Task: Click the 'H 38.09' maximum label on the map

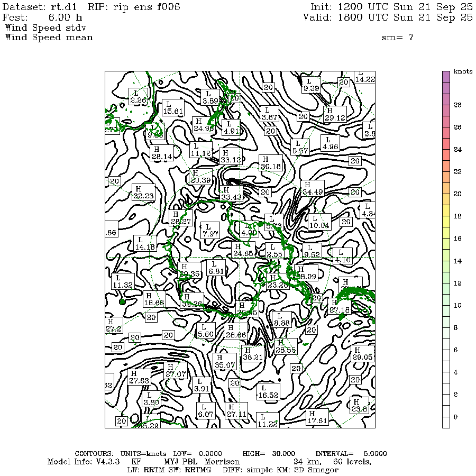Action: click(x=306, y=273)
